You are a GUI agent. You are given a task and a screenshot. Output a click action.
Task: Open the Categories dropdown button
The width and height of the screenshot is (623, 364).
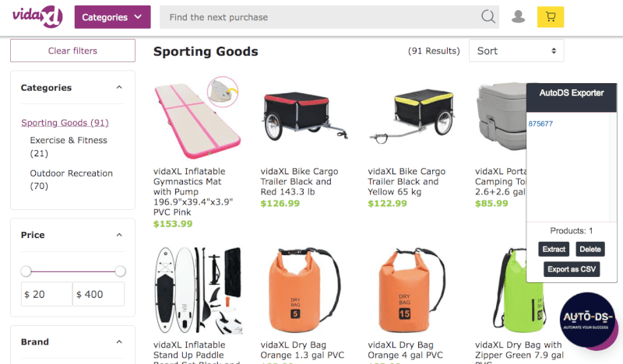tap(112, 17)
